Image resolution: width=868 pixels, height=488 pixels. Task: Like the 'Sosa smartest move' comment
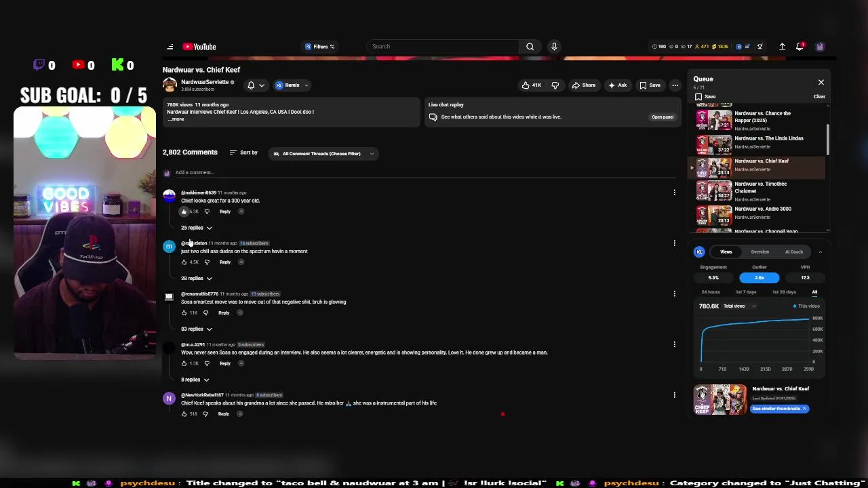[184, 313]
